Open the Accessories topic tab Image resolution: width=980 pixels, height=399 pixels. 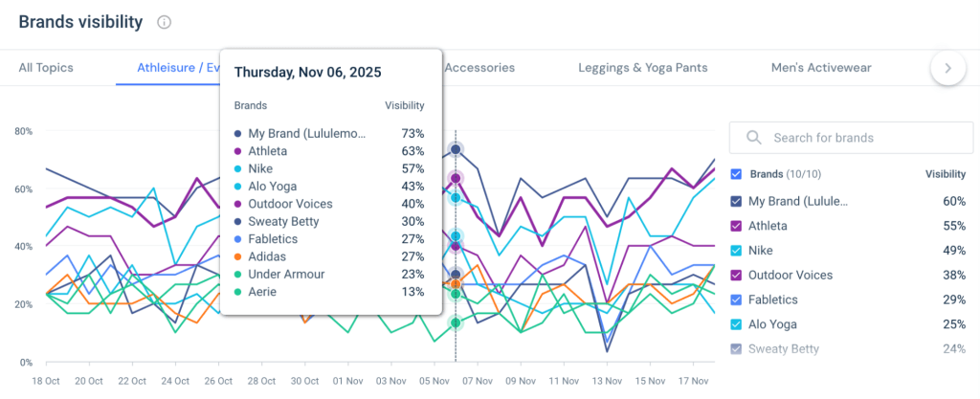pyautogui.click(x=479, y=68)
